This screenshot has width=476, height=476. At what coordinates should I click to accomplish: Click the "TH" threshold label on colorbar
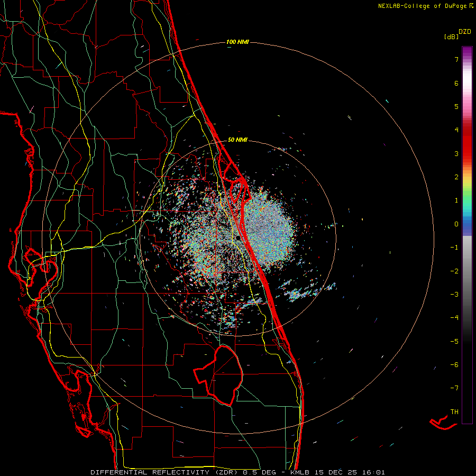coord(454,412)
